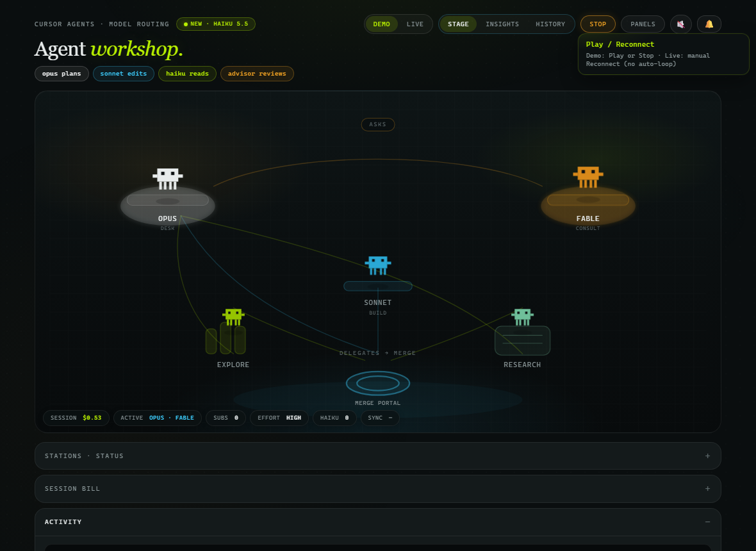Open the Panels button
Screen dimensions: 756x551
[643, 24]
